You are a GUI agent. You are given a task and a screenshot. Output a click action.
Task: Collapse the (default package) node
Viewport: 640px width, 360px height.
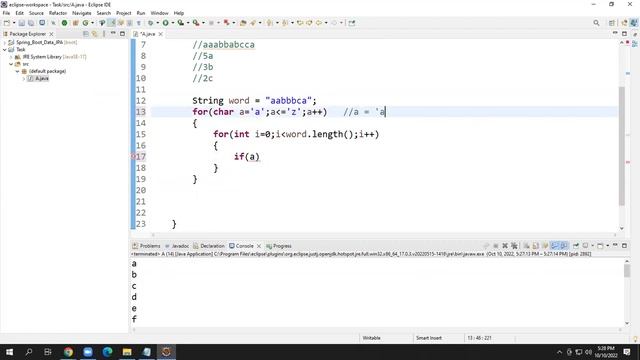[18, 71]
